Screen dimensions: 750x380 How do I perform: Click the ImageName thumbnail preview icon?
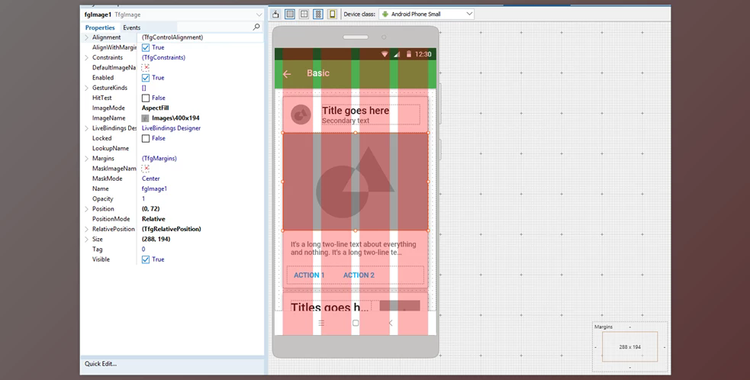coord(145,118)
